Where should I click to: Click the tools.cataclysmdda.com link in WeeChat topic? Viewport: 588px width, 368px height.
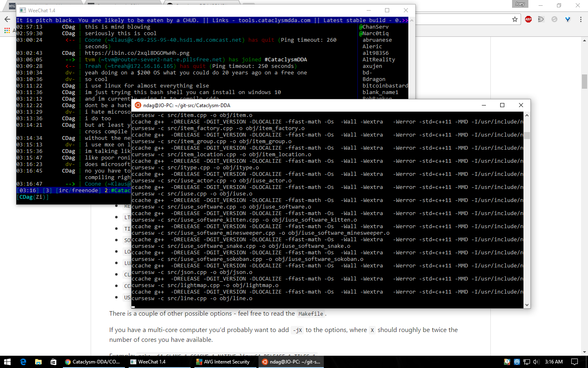pyautogui.click(x=274, y=20)
